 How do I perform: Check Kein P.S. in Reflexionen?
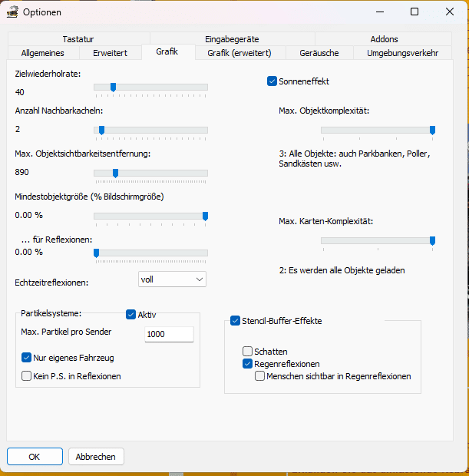point(27,376)
